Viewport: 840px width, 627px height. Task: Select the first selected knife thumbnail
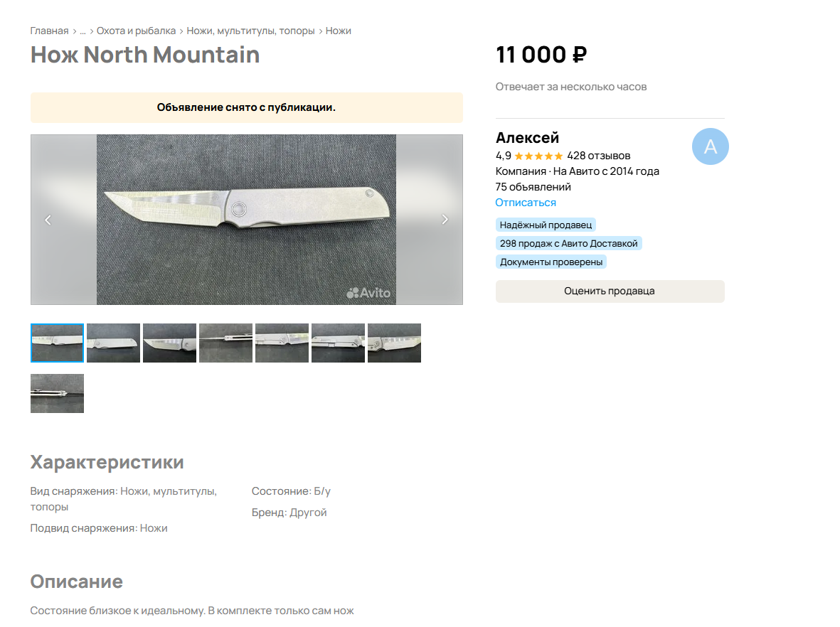(57, 343)
